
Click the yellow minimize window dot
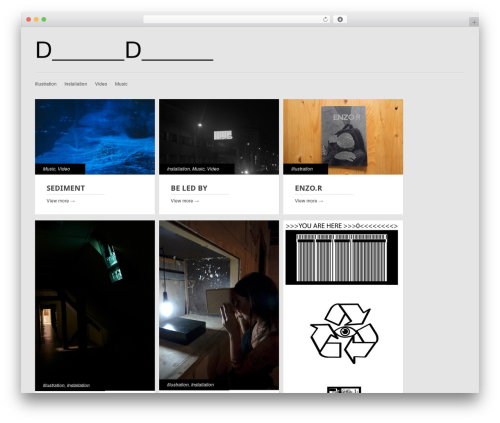click(36, 20)
